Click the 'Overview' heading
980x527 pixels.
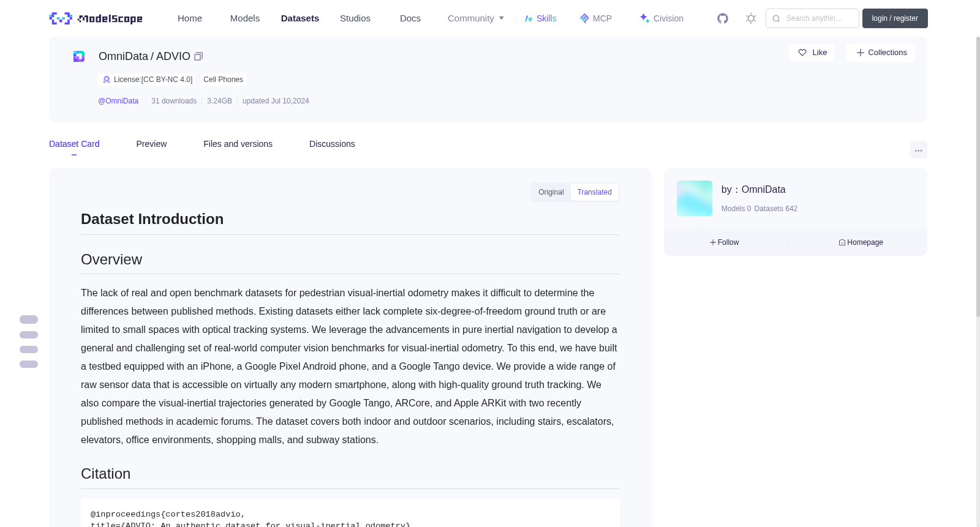tap(111, 260)
